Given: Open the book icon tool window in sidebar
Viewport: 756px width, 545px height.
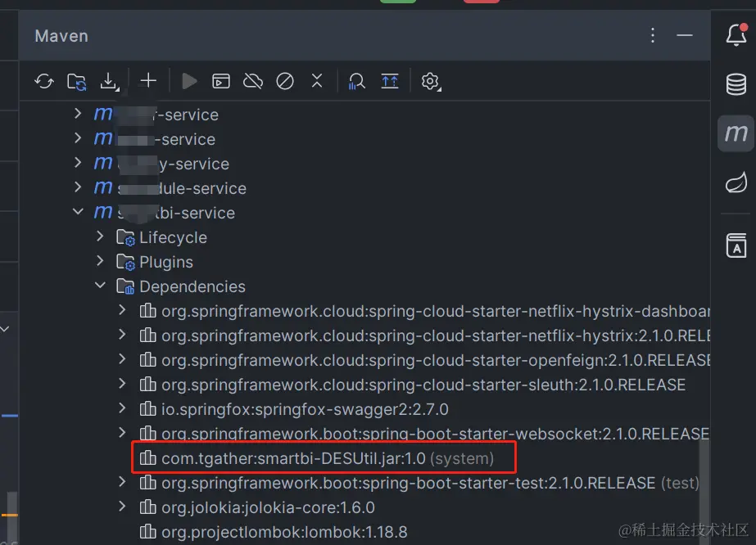Looking at the screenshot, I should pyautogui.click(x=736, y=245).
